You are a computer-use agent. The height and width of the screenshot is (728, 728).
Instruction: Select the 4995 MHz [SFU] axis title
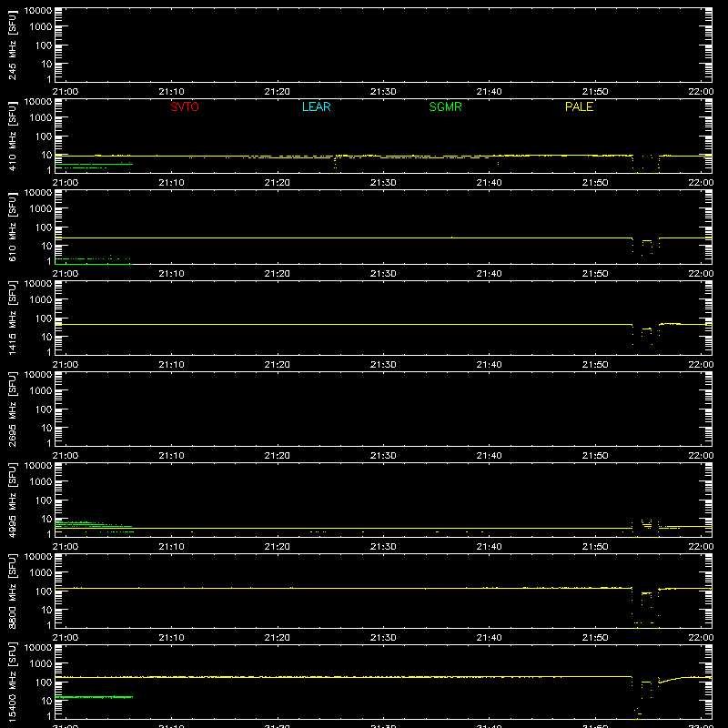[12, 500]
